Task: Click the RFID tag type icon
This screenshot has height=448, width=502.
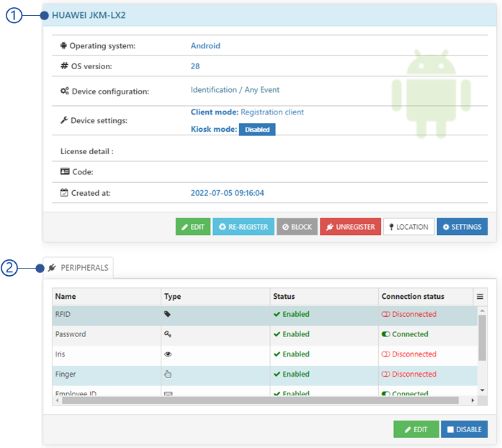Action: (167, 314)
